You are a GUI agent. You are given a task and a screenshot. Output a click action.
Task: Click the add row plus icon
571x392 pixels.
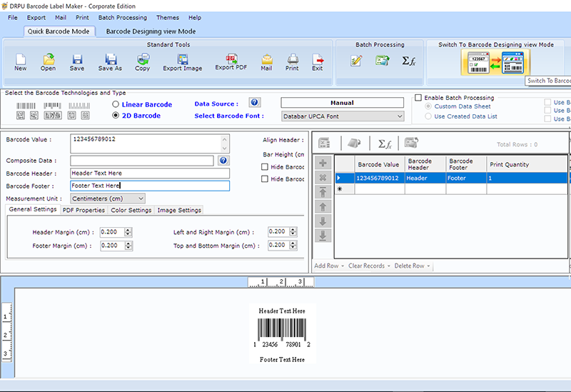[323, 163]
